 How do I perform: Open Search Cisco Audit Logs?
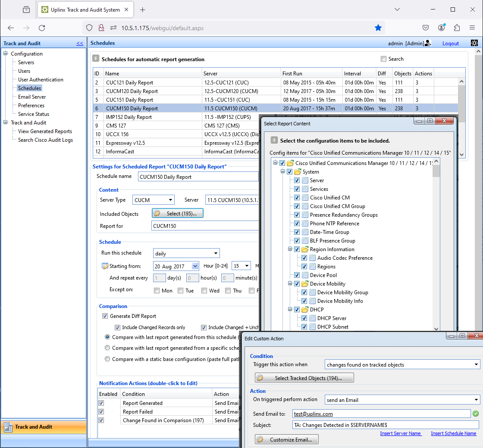coord(45,140)
